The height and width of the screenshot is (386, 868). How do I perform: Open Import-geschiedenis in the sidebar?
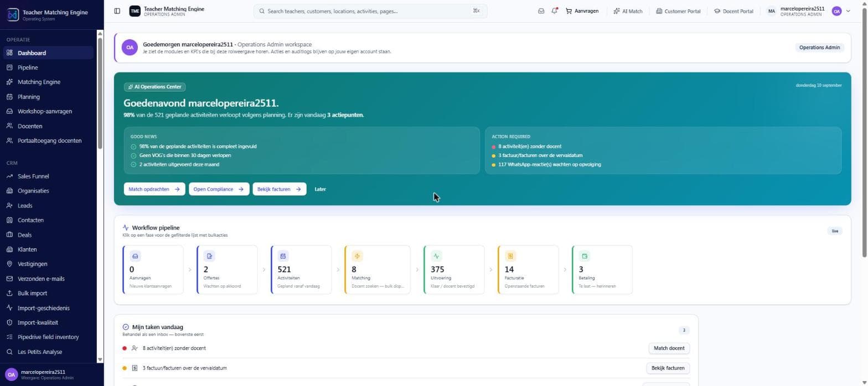[48, 308]
